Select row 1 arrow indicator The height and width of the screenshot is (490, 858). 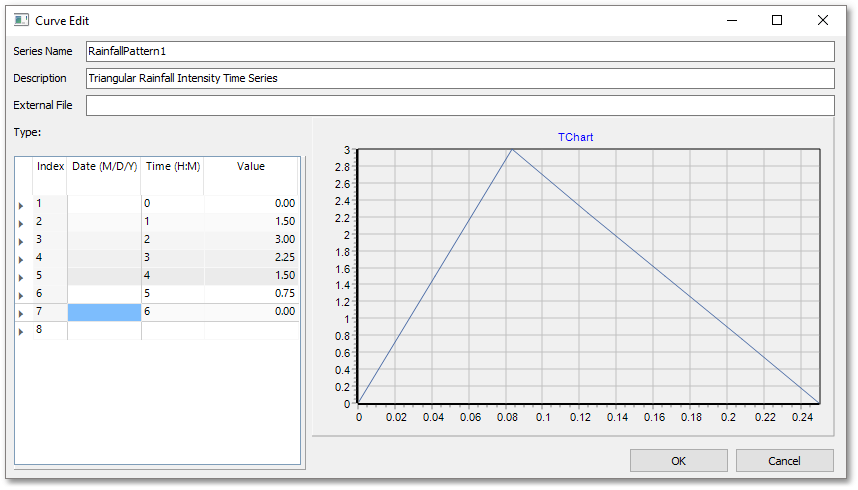(x=21, y=205)
